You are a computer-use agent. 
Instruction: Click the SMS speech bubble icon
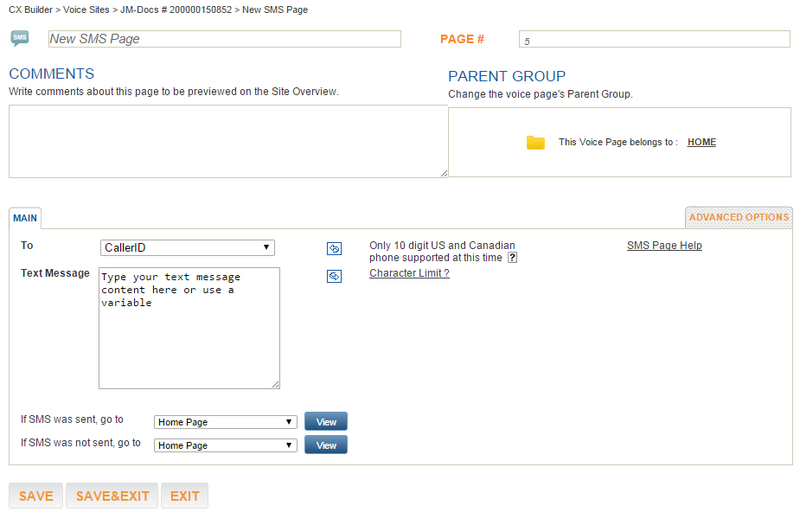pos(20,38)
